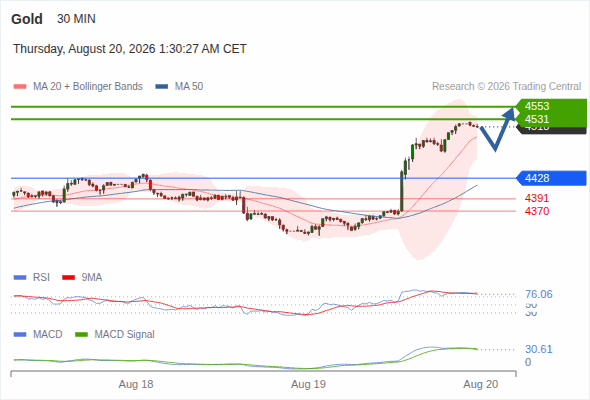Click the blue MACD legend swatch
Screen dimensions: 590x400
coord(20,335)
